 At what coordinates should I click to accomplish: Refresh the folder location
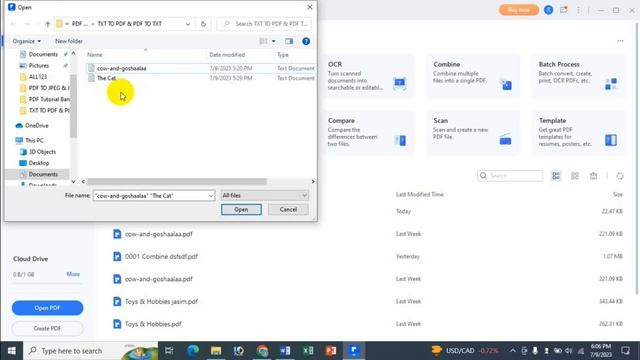pos(203,24)
